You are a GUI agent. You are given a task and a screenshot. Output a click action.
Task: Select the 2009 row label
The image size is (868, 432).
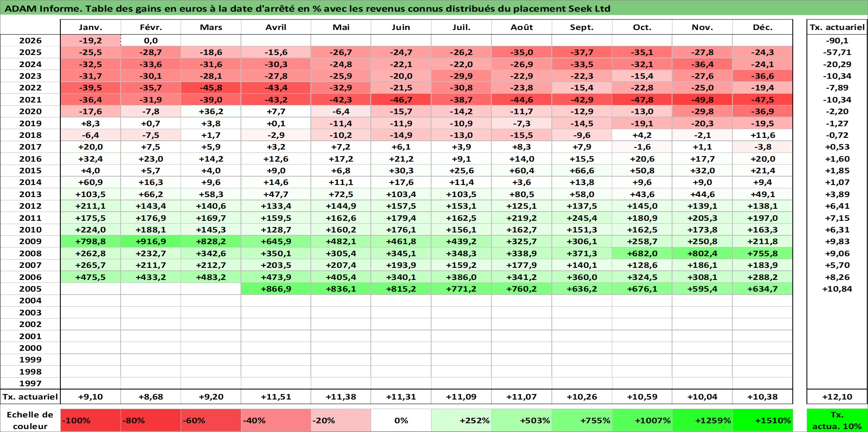coord(30,241)
